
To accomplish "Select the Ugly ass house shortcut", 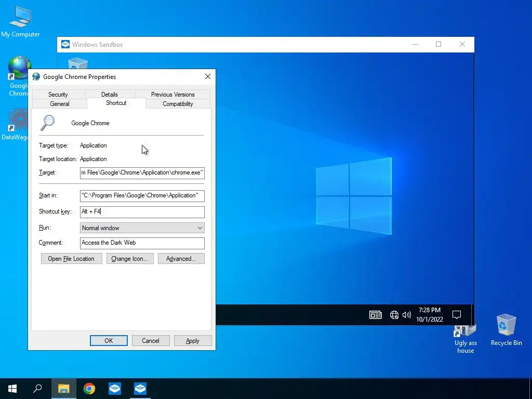I will 465,338.
